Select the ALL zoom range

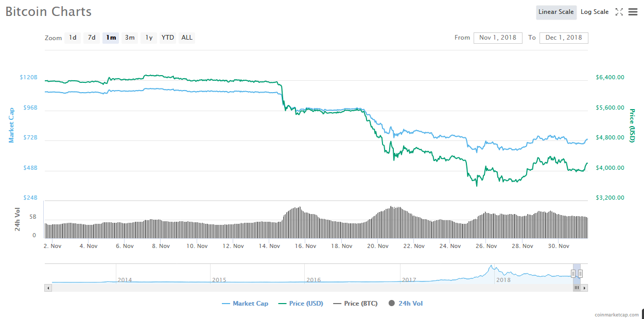click(187, 38)
